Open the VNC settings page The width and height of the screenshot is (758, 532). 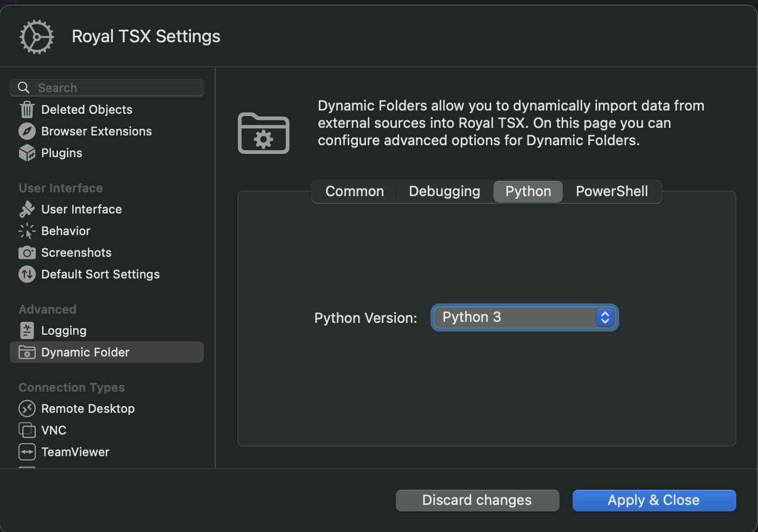click(x=54, y=430)
